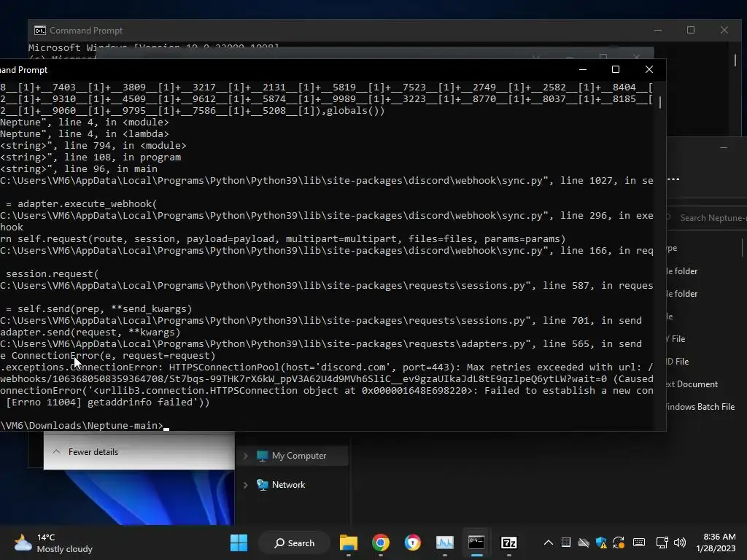Maximize the front Command Prompt window
Viewport: 747px width, 560px height.
616,69
